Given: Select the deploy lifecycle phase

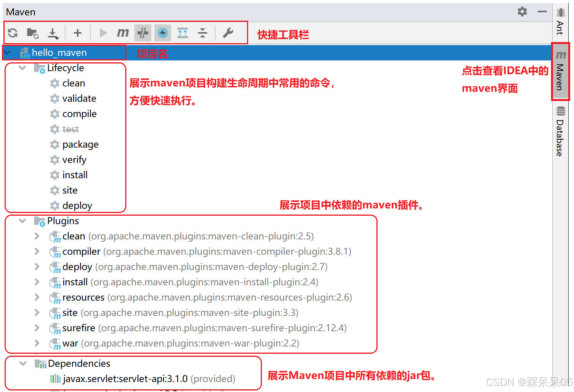Looking at the screenshot, I should (x=77, y=206).
